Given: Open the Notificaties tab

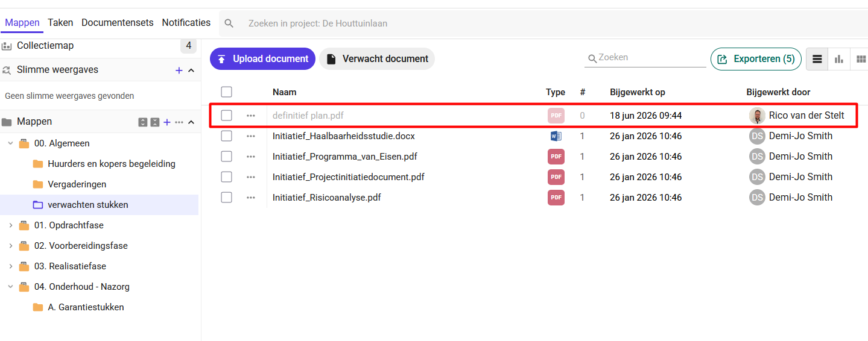Looking at the screenshot, I should coord(186,23).
